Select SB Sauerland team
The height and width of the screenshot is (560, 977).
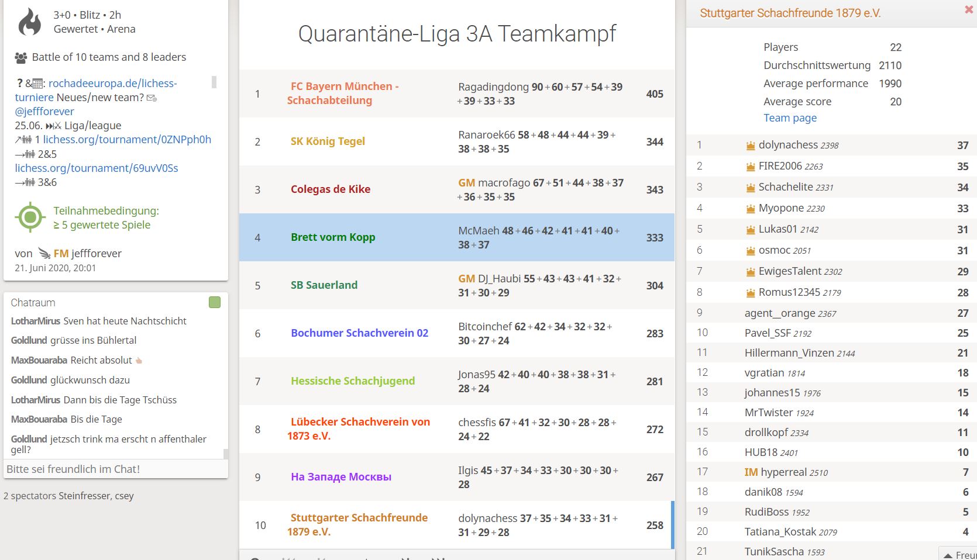(x=324, y=285)
